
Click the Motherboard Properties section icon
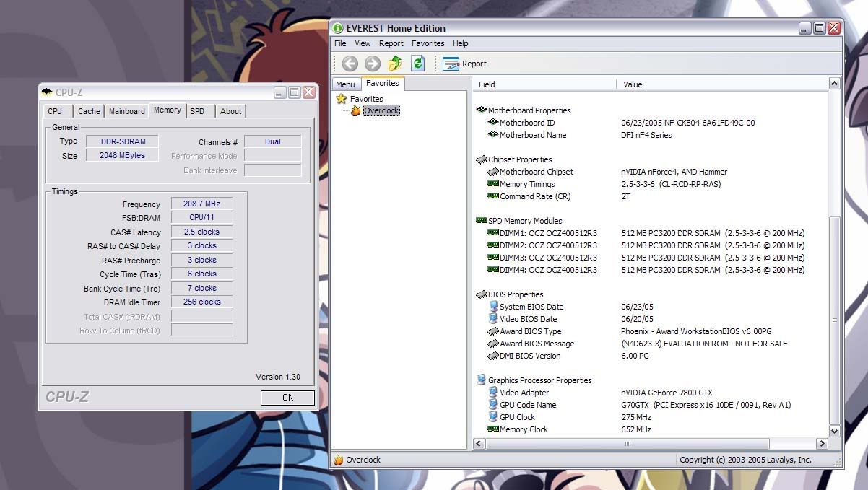point(482,110)
